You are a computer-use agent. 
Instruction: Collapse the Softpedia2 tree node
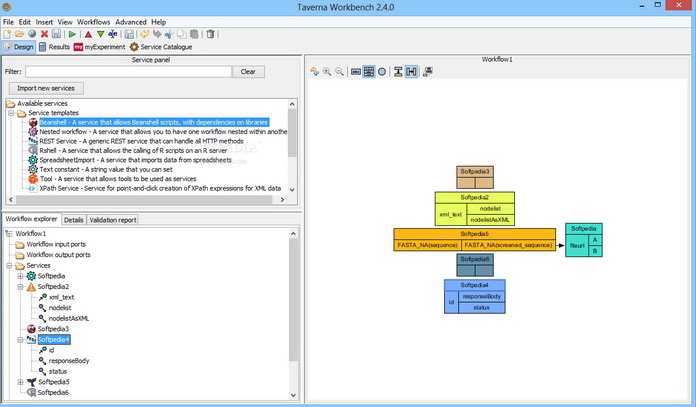pos(20,286)
